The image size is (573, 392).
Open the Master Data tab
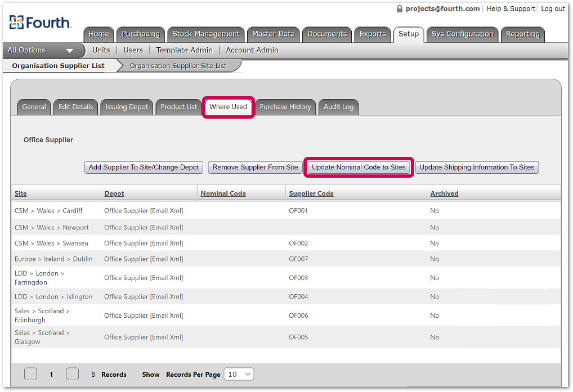[x=274, y=34]
